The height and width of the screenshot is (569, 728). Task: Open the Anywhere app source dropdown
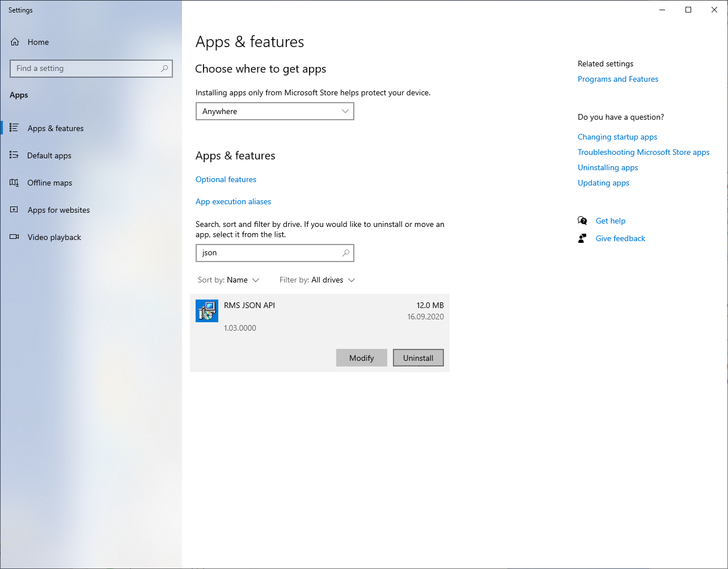point(275,111)
